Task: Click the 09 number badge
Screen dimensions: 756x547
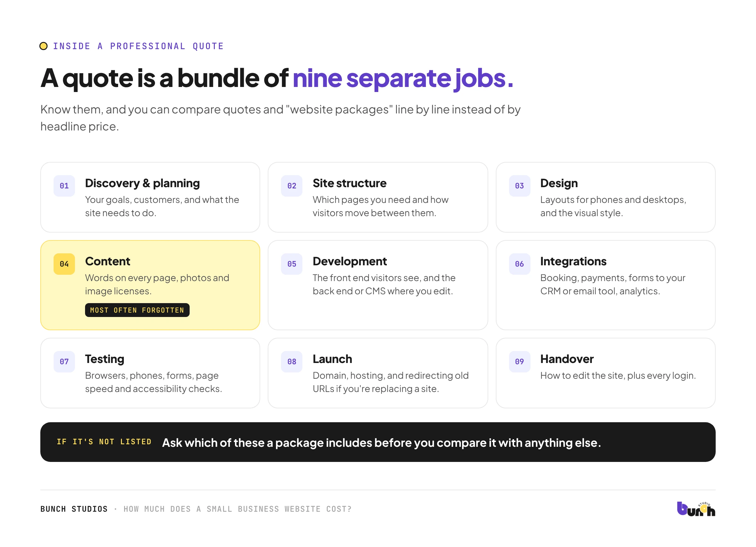Action: 519,362
